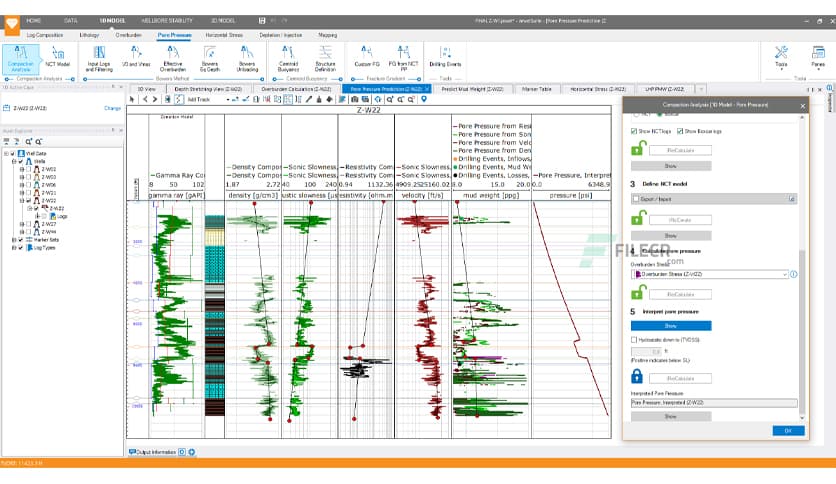Image resolution: width=836 pixels, height=484 pixels.
Task: Open the Drilling Events tool
Action: pyautogui.click(x=445, y=57)
